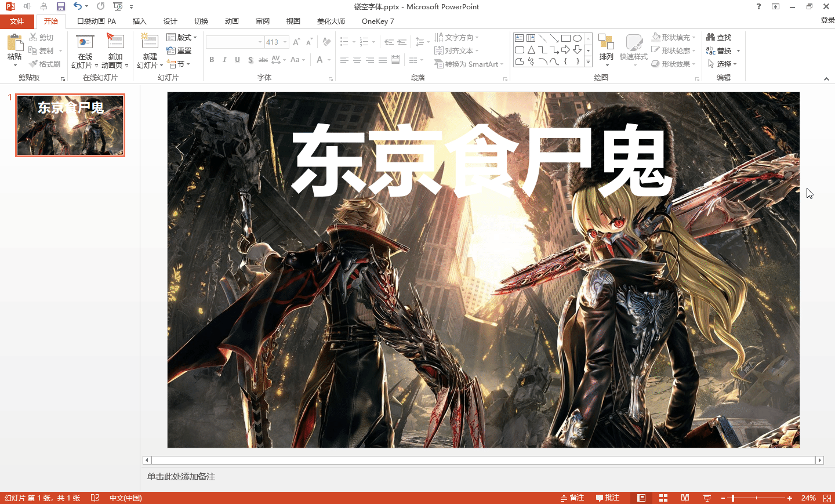Toggle Italic formatting
835x504 pixels.
point(224,60)
